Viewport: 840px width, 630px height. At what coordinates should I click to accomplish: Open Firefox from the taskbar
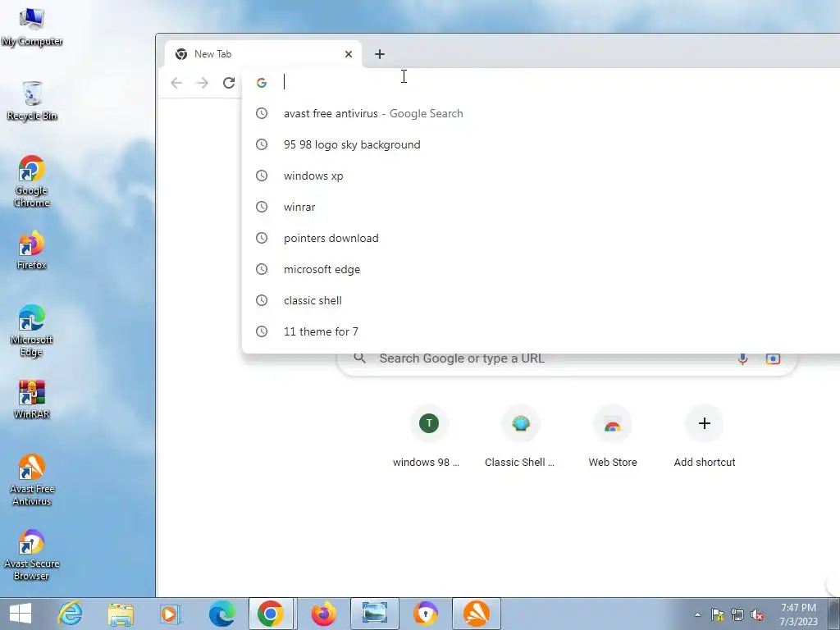pyautogui.click(x=323, y=614)
